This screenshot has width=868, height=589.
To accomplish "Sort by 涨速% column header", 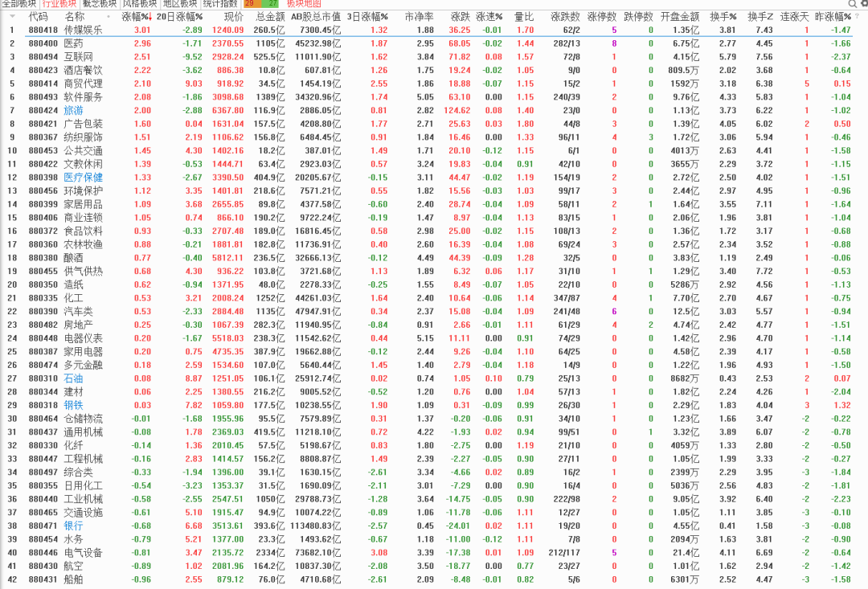I will [489, 17].
